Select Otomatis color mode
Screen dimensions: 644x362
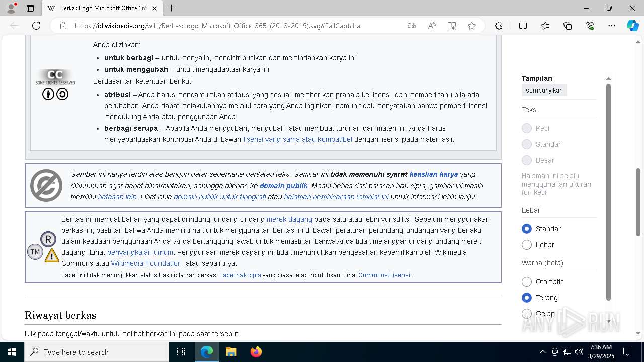(527, 282)
